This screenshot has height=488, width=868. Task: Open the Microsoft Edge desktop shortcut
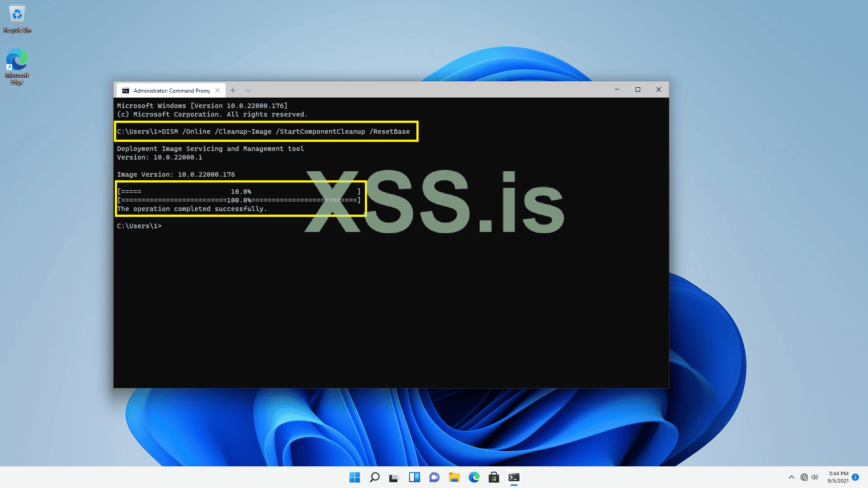[x=17, y=66]
